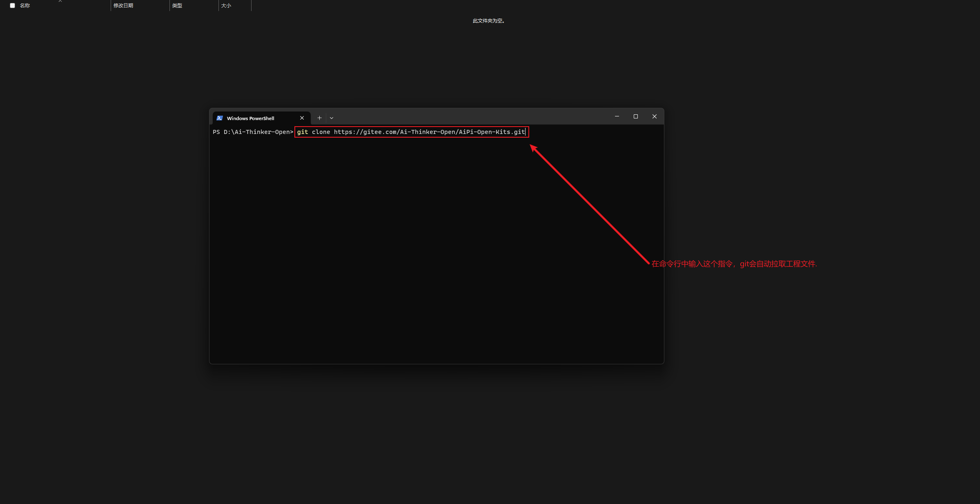This screenshot has height=504, width=980.
Task: Select the Windows PowerShell tab
Action: pos(261,118)
